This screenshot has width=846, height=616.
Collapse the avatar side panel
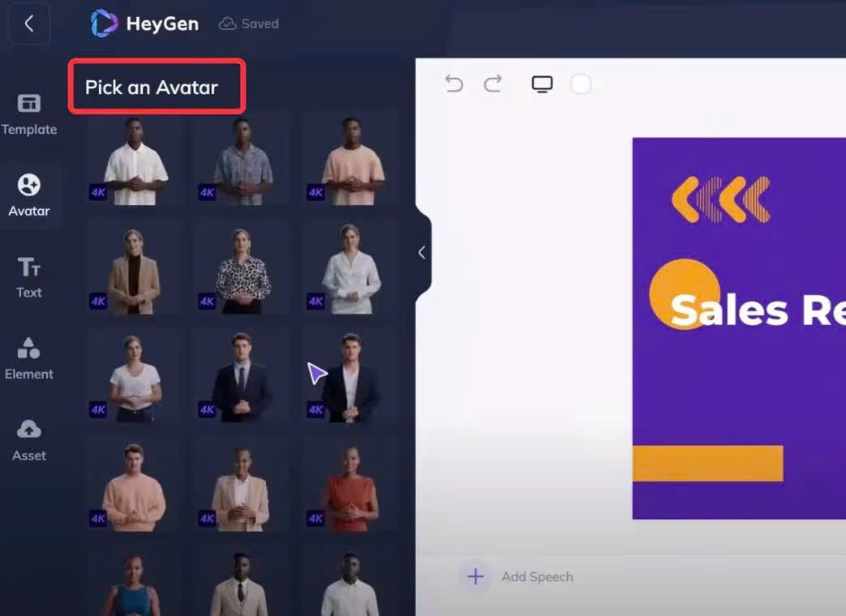coord(423,252)
